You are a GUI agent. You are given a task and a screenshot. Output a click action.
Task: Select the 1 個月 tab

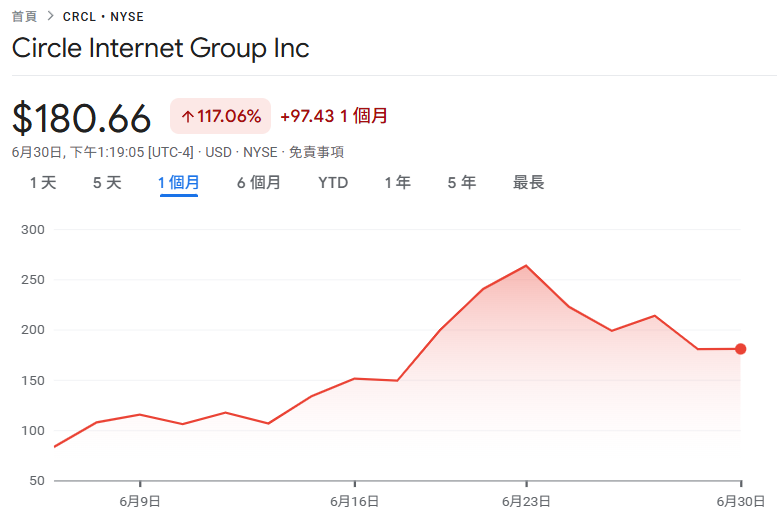178,183
